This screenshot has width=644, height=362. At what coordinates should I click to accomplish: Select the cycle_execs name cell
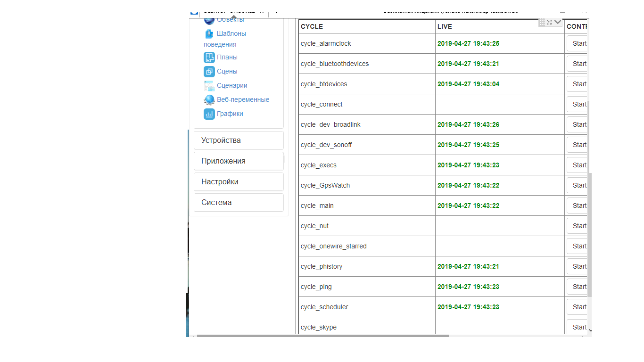pyautogui.click(x=367, y=165)
